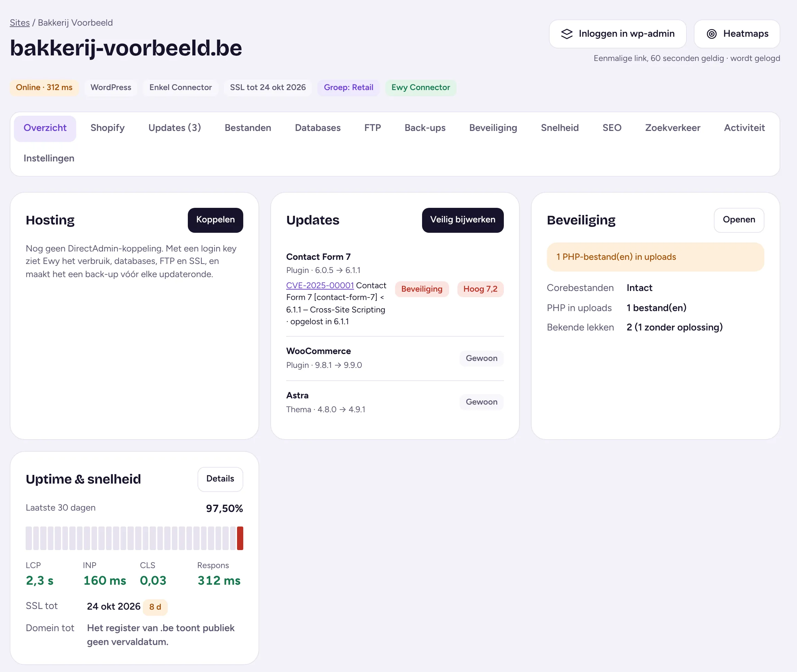Open the Back-ups tab
The image size is (797, 672).
[x=425, y=128]
